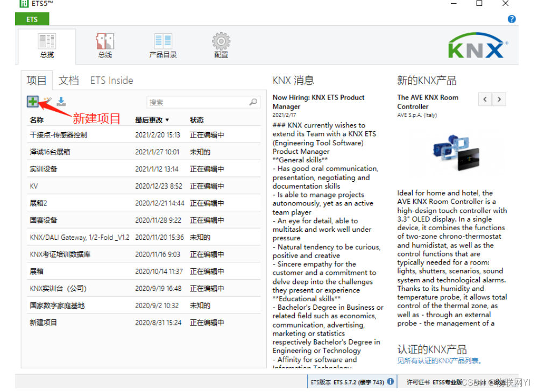Select project KNX实训台（公司）

tap(144, 288)
